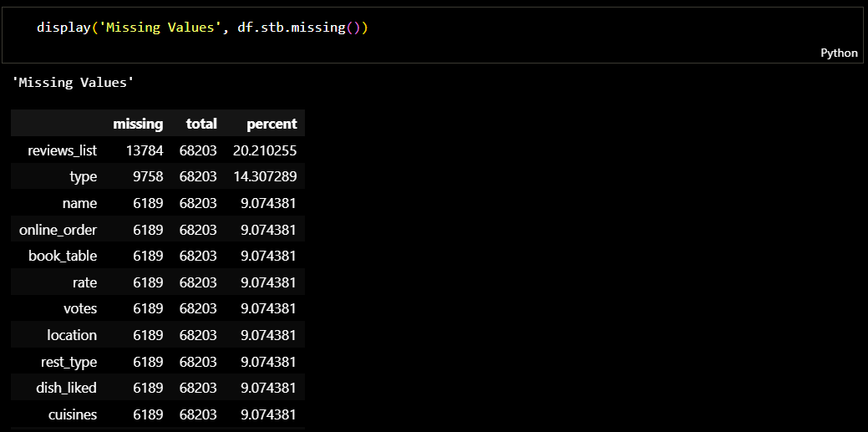
Task: Click the Python language label of the cell
Action: click(839, 53)
